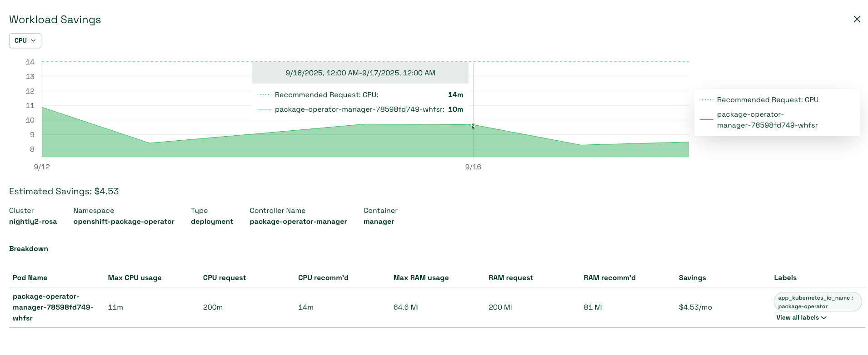Select the 9/12 date axis label
The width and height of the screenshot is (868, 355).
[x=42, y=167]
